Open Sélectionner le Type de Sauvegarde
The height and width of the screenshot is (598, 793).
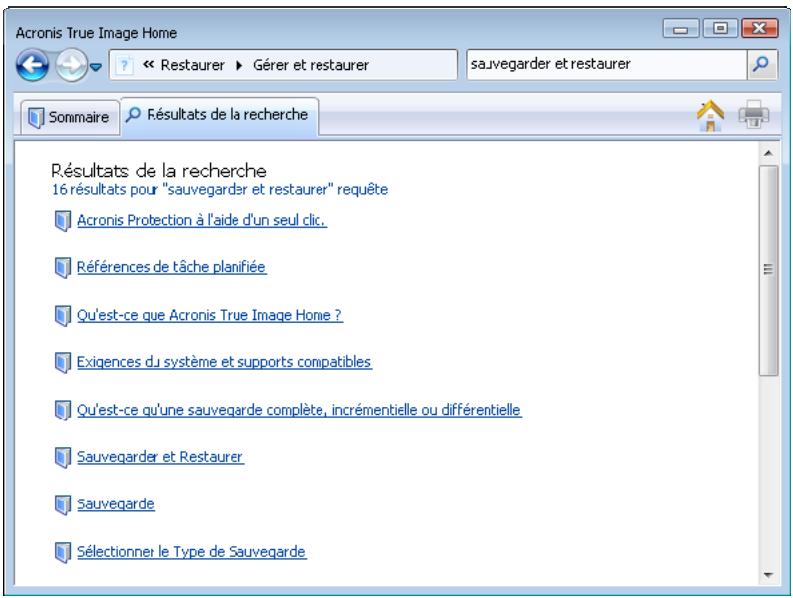point(192,551)
